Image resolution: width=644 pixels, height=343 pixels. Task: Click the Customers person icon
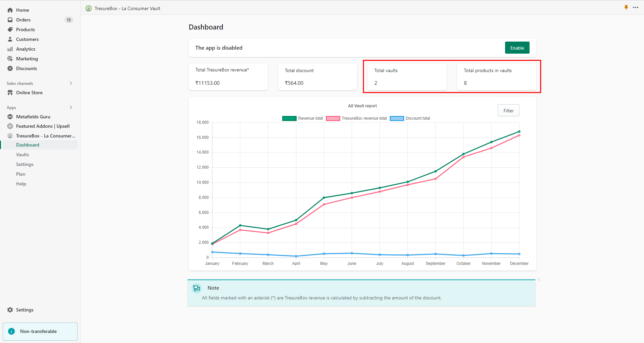[10, 39]
